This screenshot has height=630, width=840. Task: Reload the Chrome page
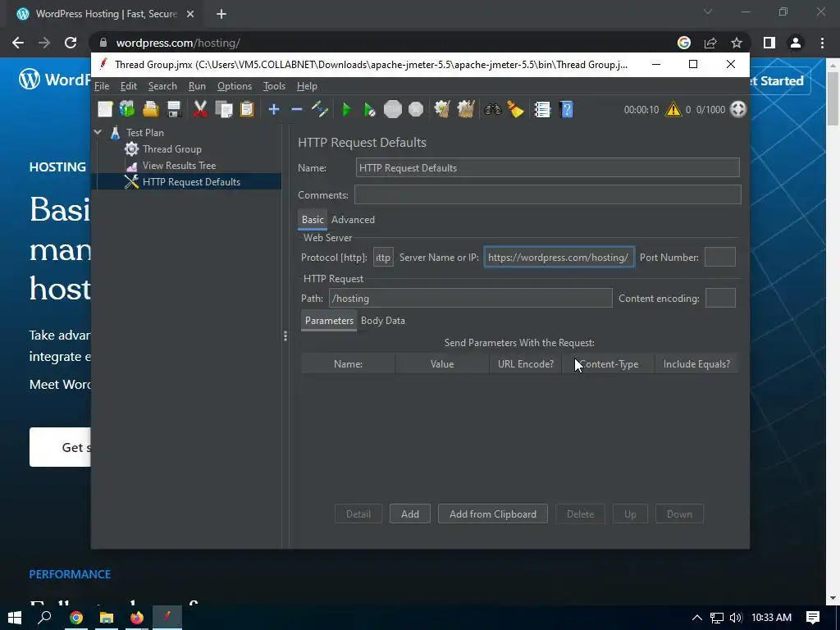coord(71,43)
